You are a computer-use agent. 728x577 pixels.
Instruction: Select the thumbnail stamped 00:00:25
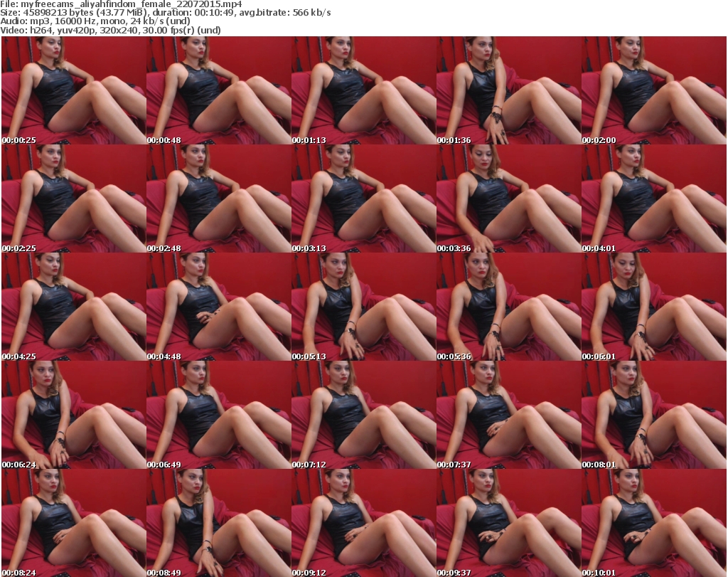click(74, 90)
